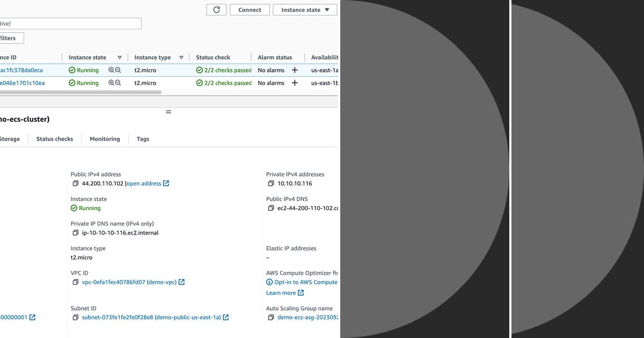Viewport: 644px width, 338px height.
Task: Copy the Auto Scaling Group name
Action: [270, 317]
